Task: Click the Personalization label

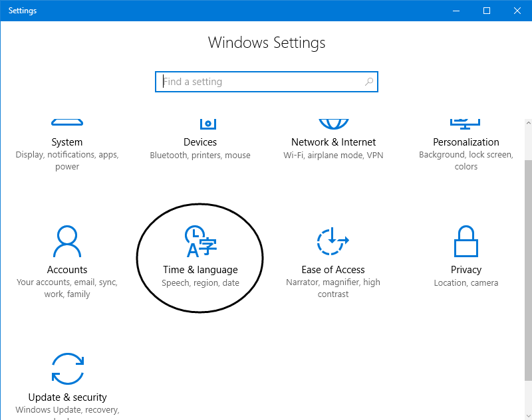Action: (x=466, y=142)
